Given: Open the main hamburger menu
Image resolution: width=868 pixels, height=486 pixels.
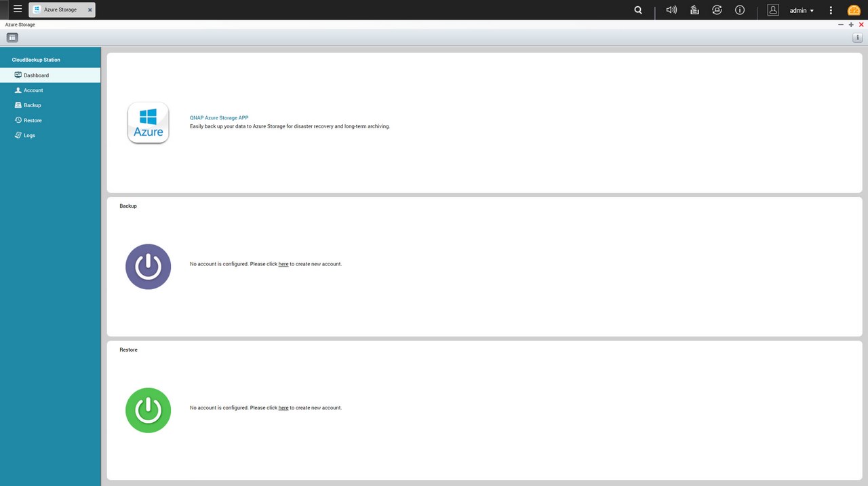Looking at the screenshot, I should pos(18,10).
